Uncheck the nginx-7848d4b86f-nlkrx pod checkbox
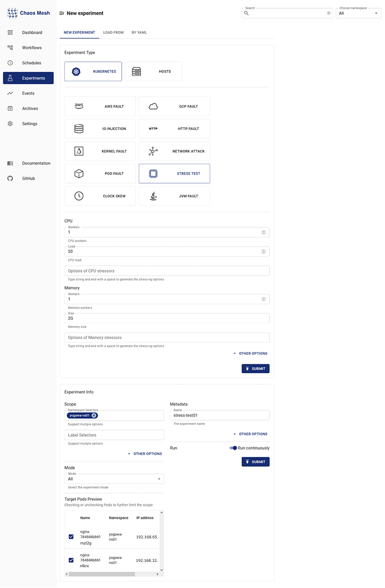The height and width of the screenshot is (588, 385). point(71,560)
